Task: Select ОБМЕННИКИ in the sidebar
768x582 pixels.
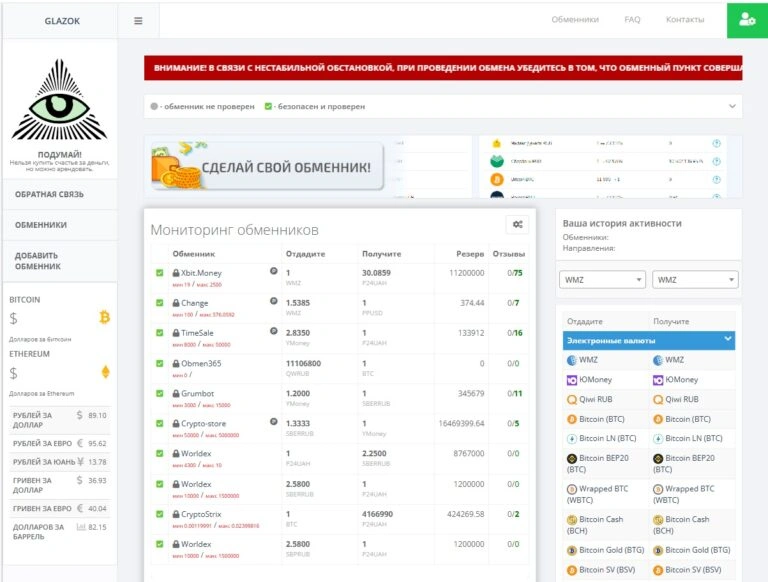Action: (60, 225)
